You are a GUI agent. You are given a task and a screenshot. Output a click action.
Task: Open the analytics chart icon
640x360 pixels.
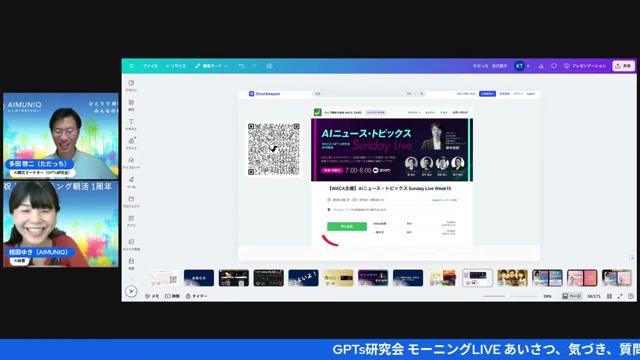click(x=541, y=66)
